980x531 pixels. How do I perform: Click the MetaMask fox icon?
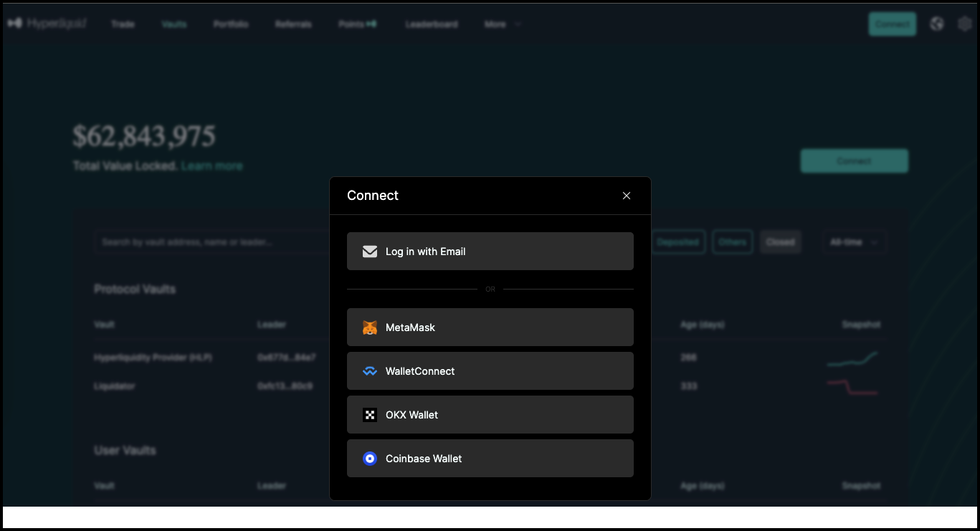(x=370, y=327)
